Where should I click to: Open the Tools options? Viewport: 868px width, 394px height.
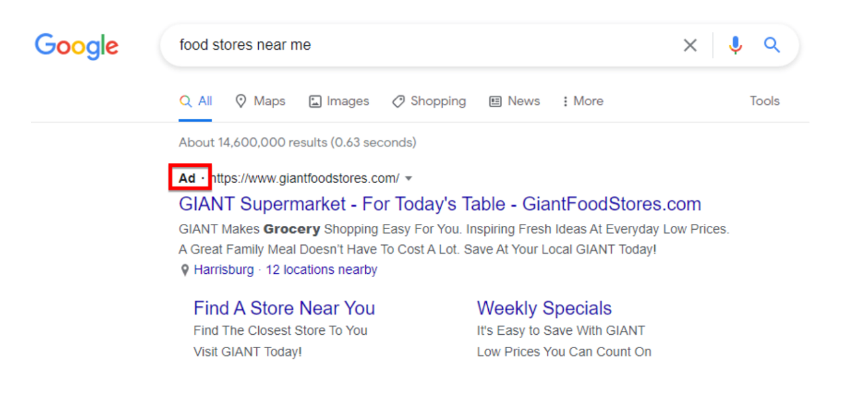(x=764, y=100)
